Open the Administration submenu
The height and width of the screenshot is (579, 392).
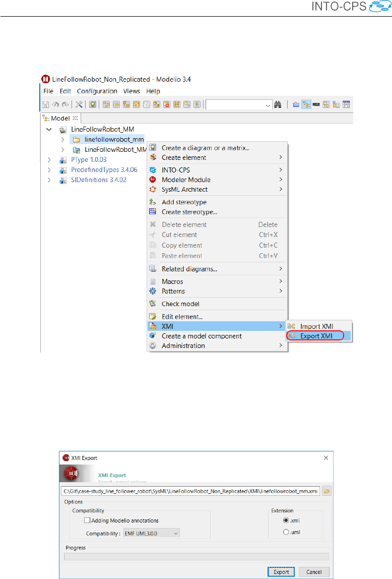click(x=217, y=345)
